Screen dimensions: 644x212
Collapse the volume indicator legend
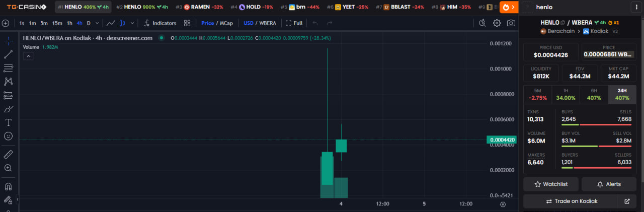point(29,56)
